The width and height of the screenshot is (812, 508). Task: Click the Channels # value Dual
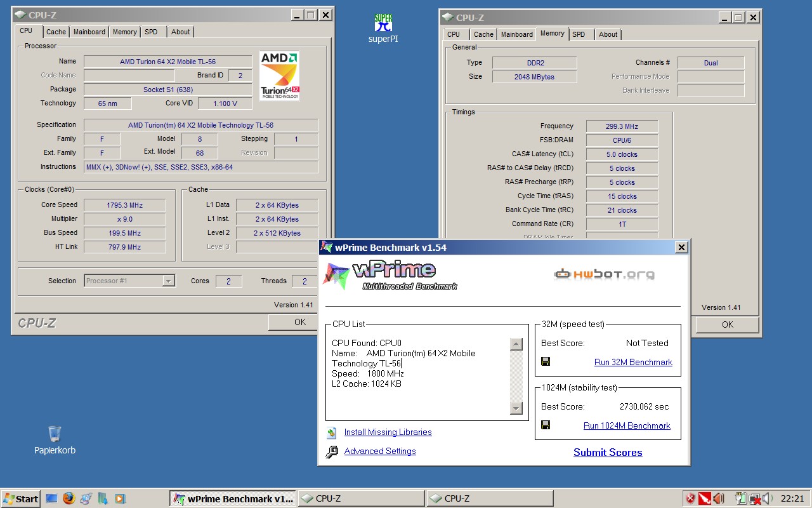pyautogui.click(x=710, y=63)
